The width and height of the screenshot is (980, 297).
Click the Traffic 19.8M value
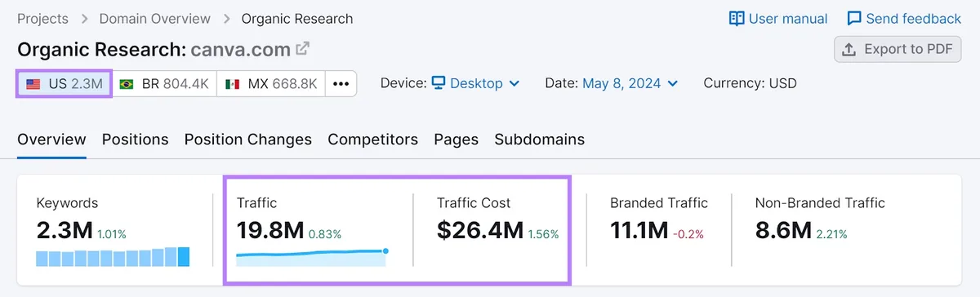(x=271, y=231)
